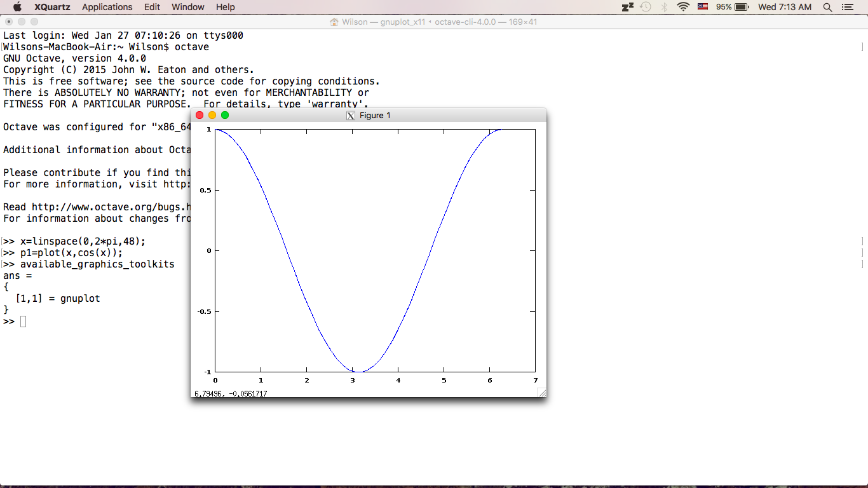
Task: Click the resize grip of Figure 1
Action: tap(541, 393)
